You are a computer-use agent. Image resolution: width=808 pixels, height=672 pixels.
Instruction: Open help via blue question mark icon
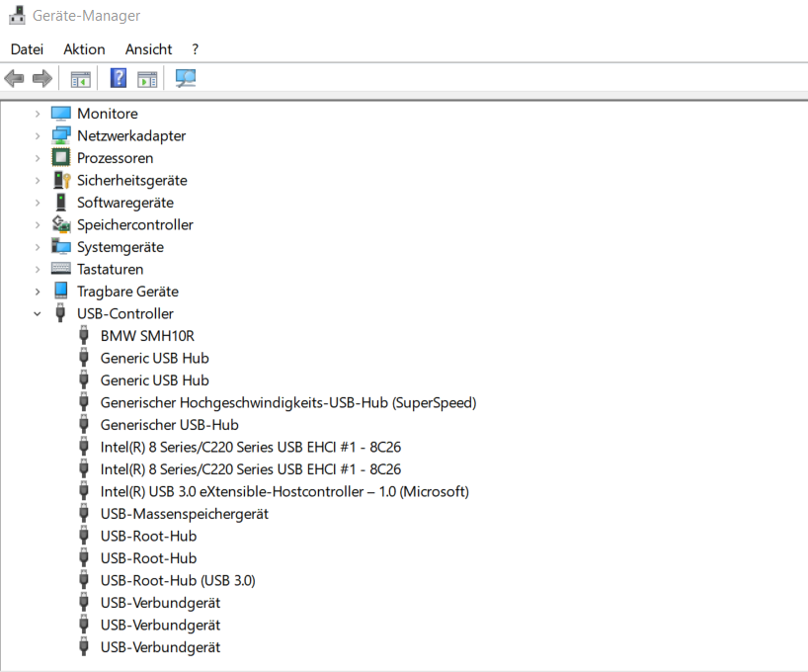coord(119,78)
